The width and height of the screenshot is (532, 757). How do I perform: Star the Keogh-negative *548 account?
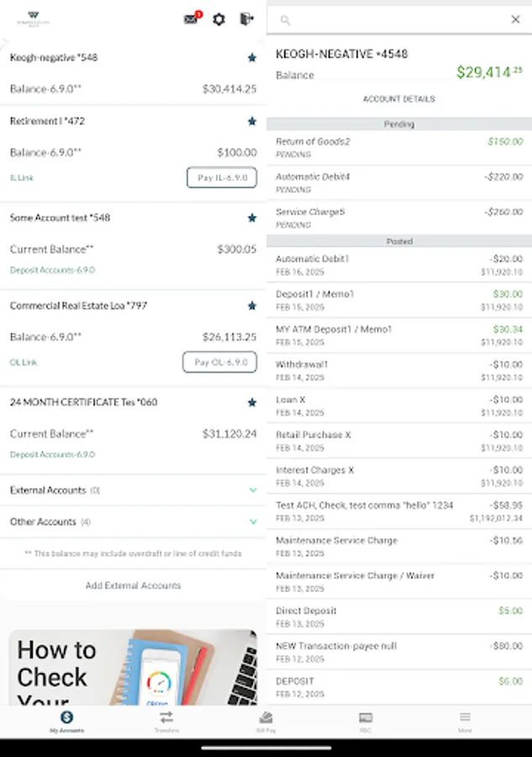[251, 58]
